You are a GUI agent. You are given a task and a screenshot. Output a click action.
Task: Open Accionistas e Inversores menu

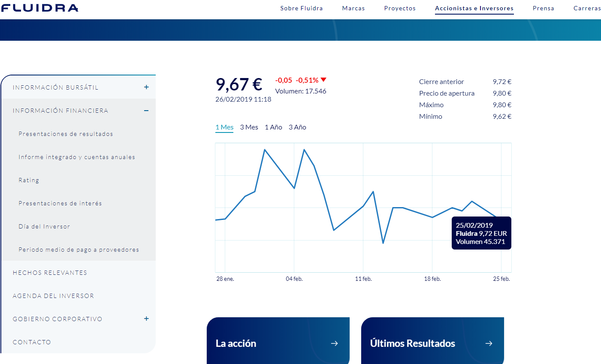tap(474, 8)
